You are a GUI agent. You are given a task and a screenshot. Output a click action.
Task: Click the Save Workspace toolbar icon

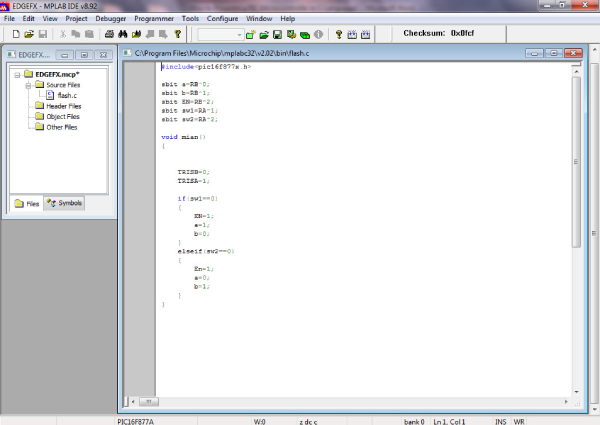[x=278, y=34]
